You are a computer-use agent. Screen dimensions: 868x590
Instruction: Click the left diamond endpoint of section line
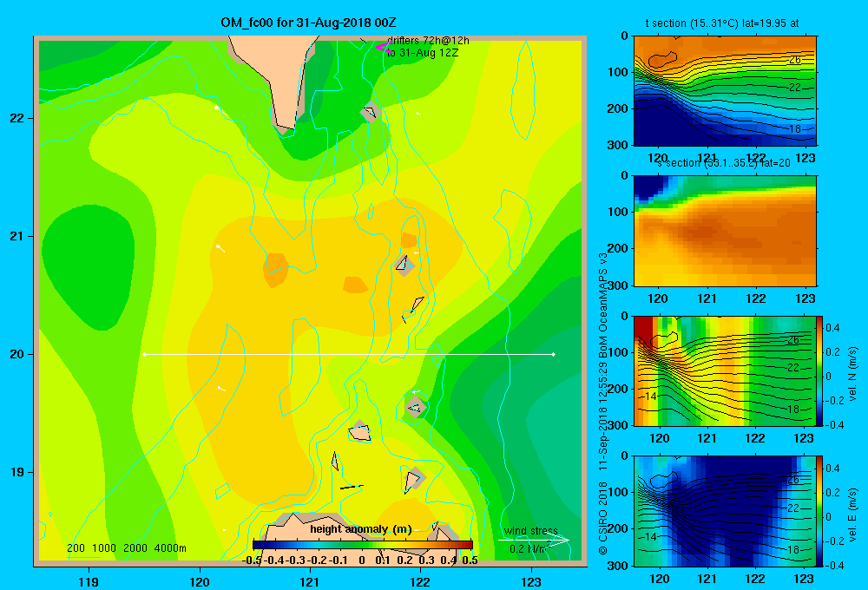[144, 354]
